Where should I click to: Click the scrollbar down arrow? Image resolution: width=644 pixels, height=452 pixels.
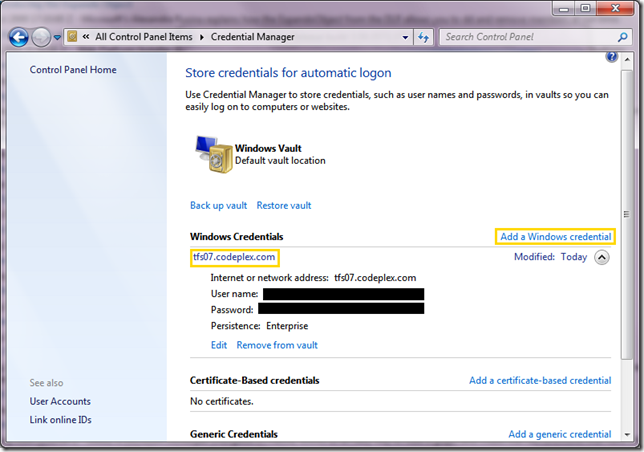627,434
